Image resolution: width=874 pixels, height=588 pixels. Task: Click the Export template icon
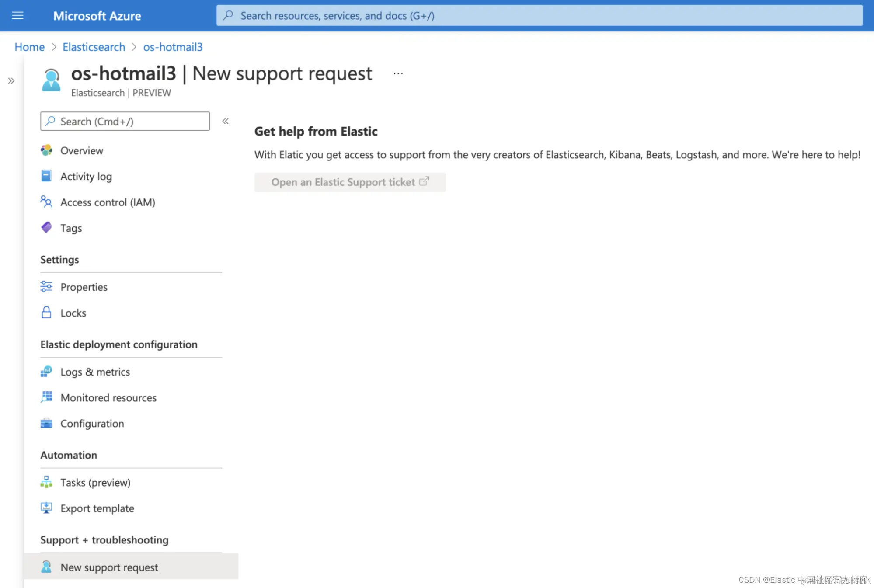coord(46,508)
